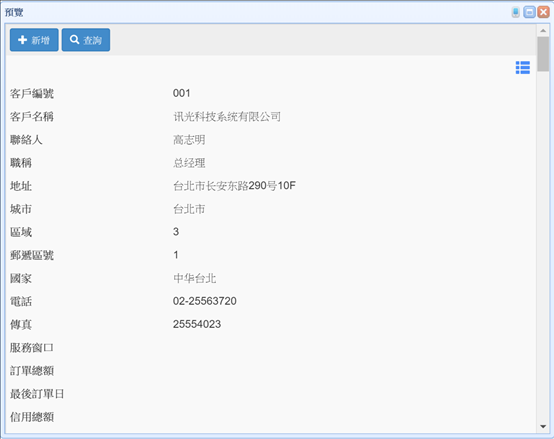
Task: Click the vertical scrollbar thumb
Action: pos(543,54)
